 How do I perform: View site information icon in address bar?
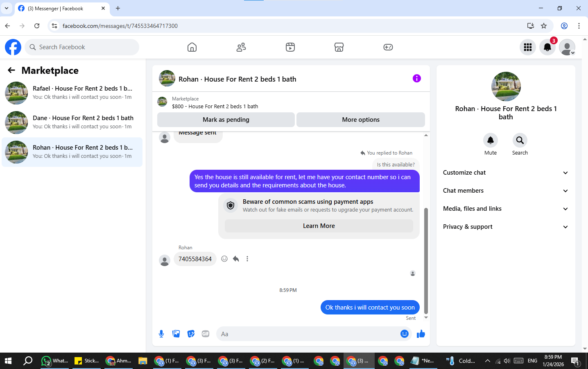point(54,26)
